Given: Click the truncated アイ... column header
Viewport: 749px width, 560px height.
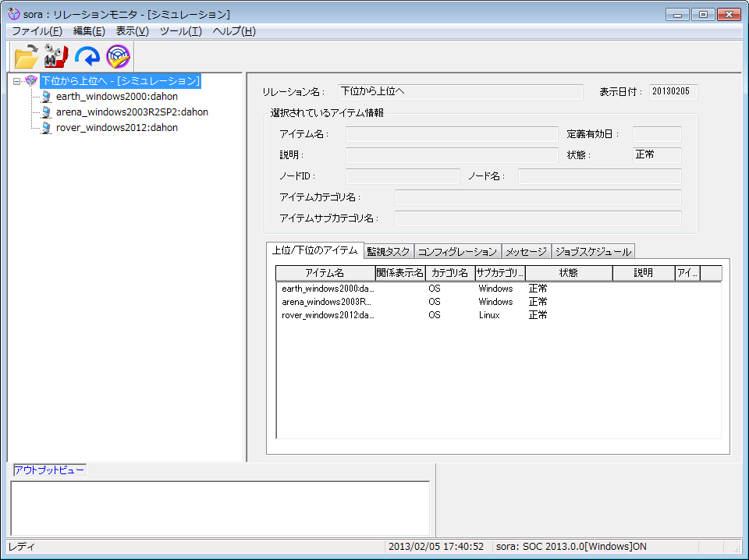Looking at the screenshot, I should click(687, 273).
